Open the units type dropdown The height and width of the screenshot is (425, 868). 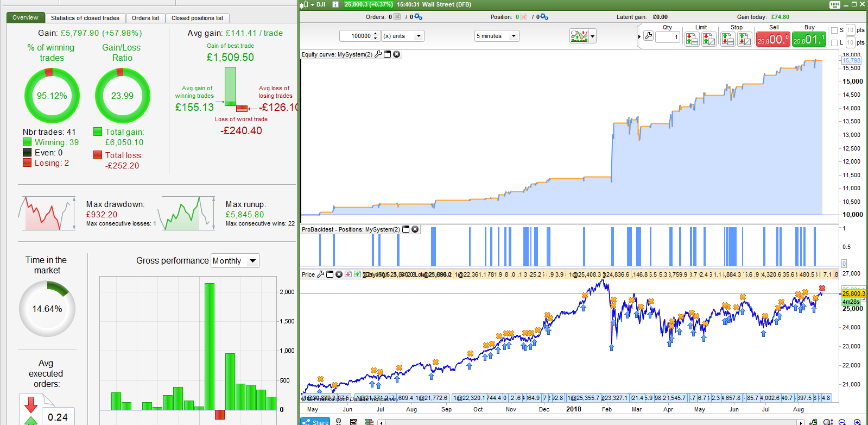pos(402,36)
